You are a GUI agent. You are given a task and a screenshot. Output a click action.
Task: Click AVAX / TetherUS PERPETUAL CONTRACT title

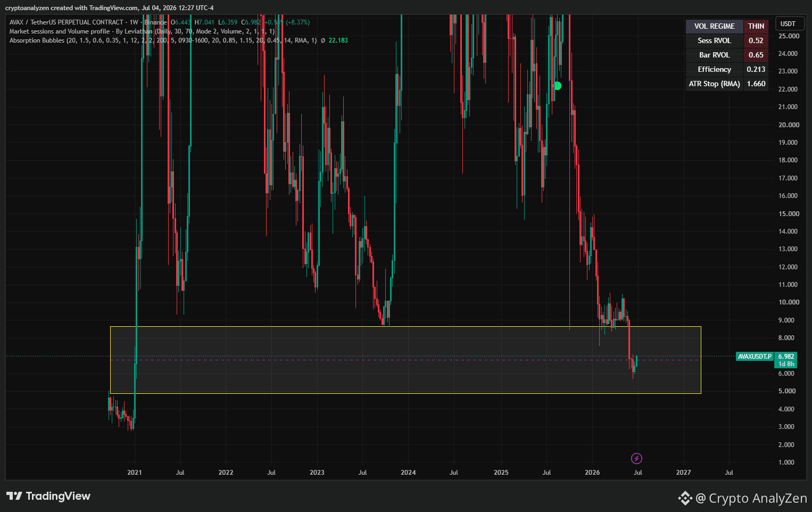(x=66, y=22)
